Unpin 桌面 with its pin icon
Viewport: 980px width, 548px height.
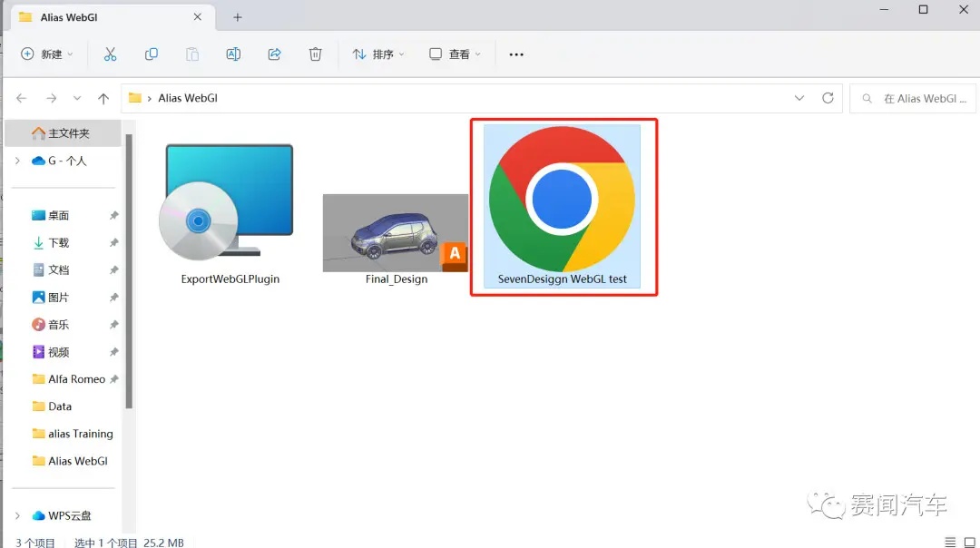[x=113, y=216]
